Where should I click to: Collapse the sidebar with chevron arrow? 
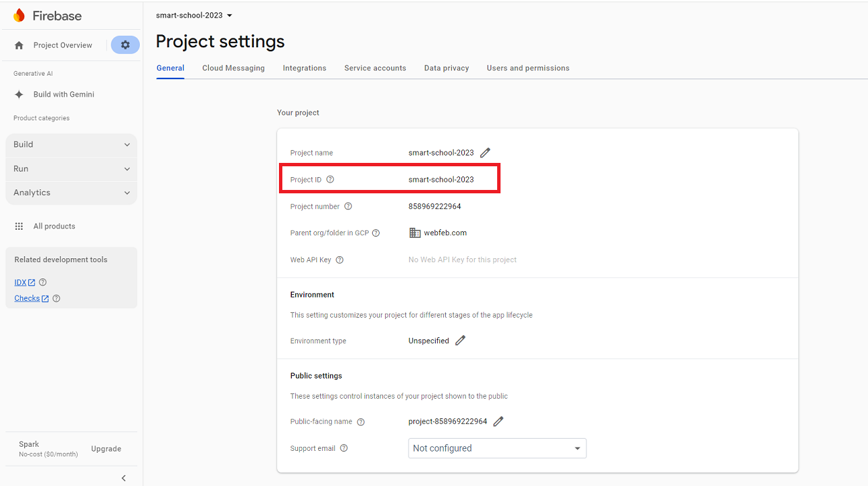click(x=124, y=478)
